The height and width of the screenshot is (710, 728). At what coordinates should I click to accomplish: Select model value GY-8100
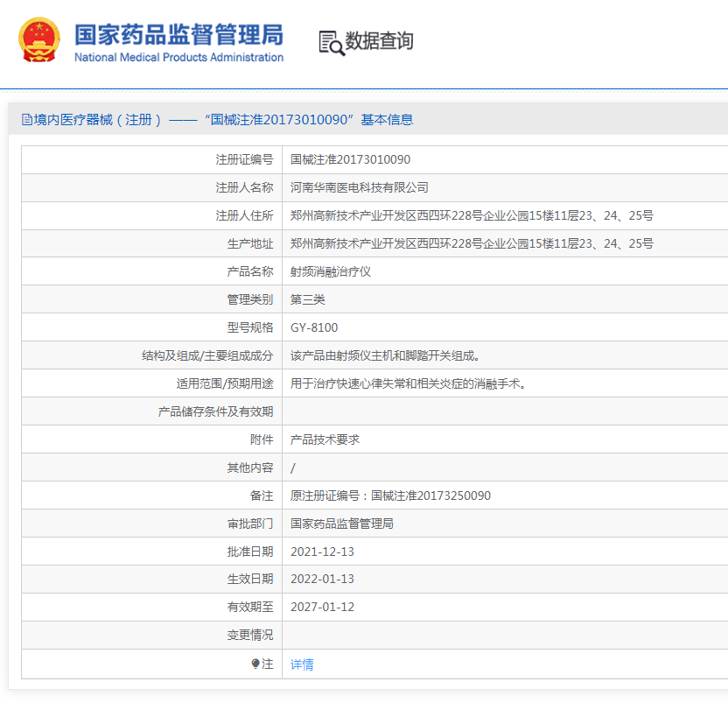(314, 327)
